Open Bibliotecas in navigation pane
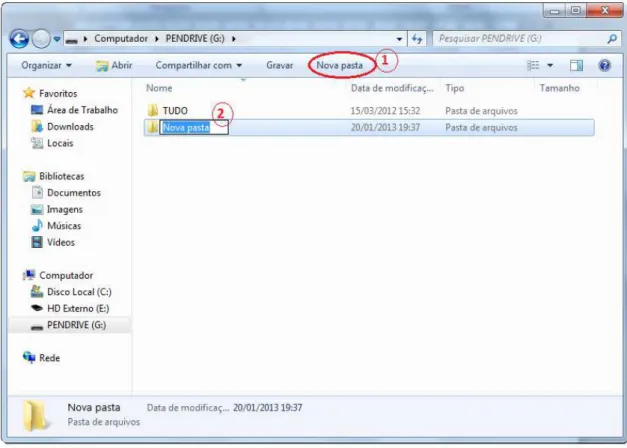The width and height of the screenshot is (627, 448). 62,176
